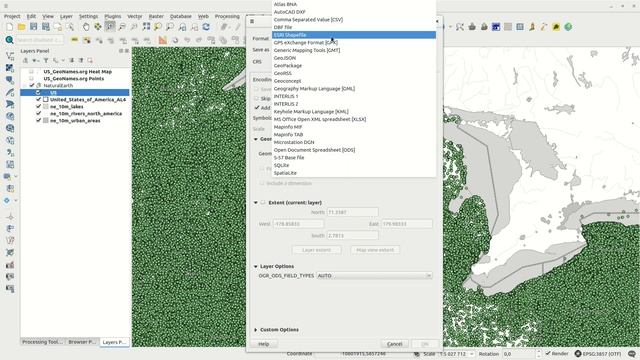
Task: Click the Add WMS Layer globe icon
Action: [10, 116]
